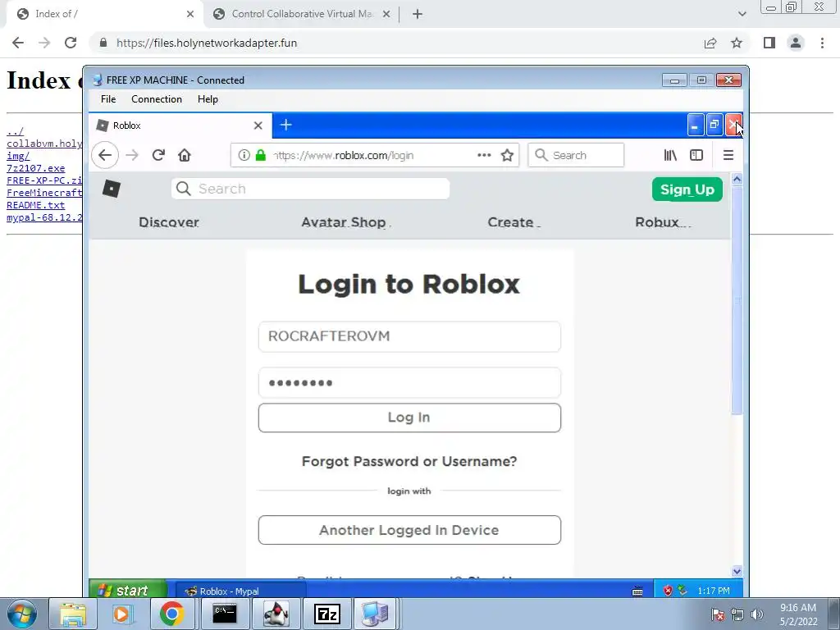Focus the Mypal toolbar Search box

pyautogui.click(x=576, y=155)
